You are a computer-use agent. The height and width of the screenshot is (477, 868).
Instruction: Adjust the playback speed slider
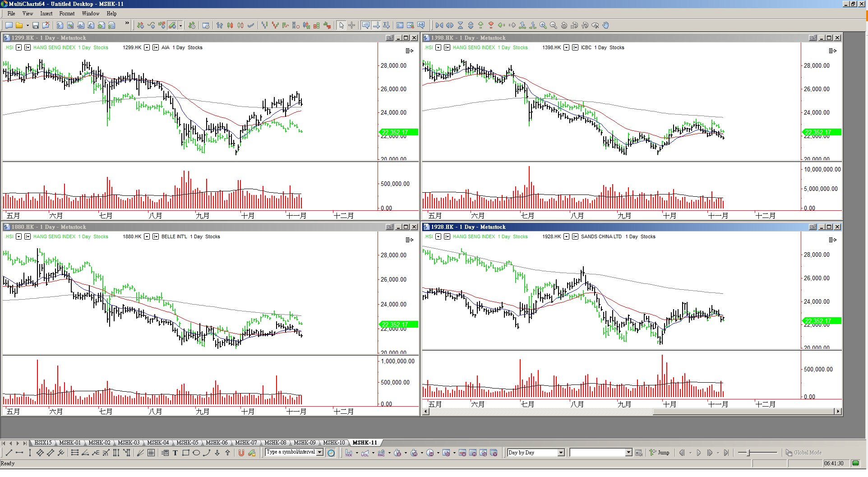748,453
